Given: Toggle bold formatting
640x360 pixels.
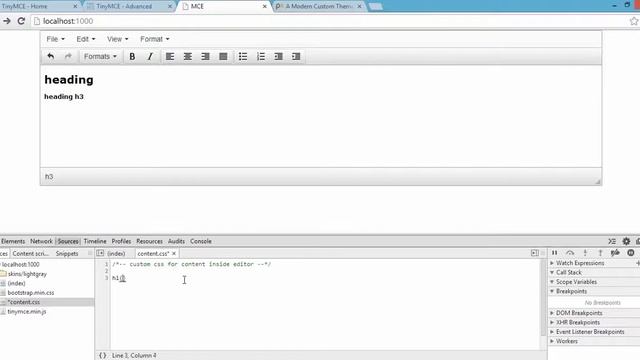Looking at the screenshot, I should pos(132,56).
